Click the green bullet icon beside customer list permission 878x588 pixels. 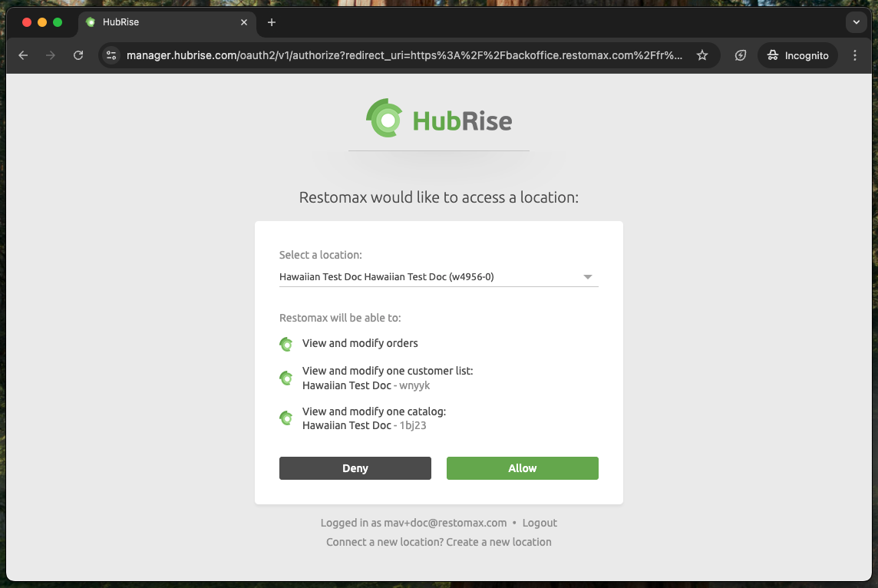(x=286, y=378)
